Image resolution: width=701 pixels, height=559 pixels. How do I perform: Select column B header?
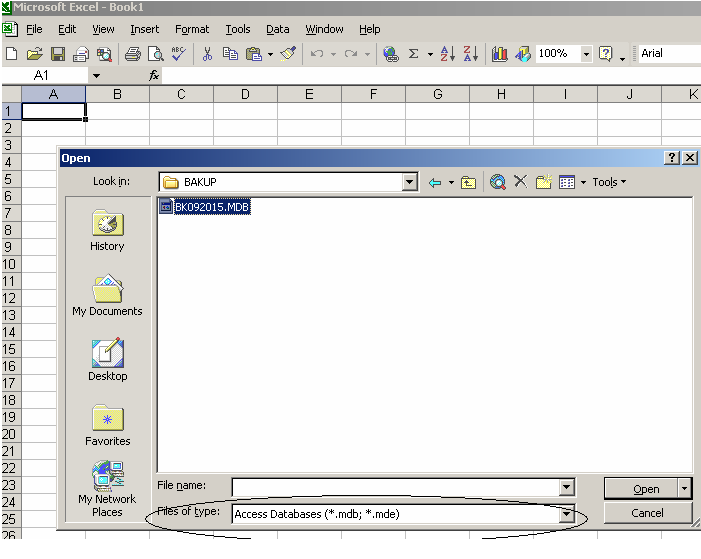click(117, 94)
